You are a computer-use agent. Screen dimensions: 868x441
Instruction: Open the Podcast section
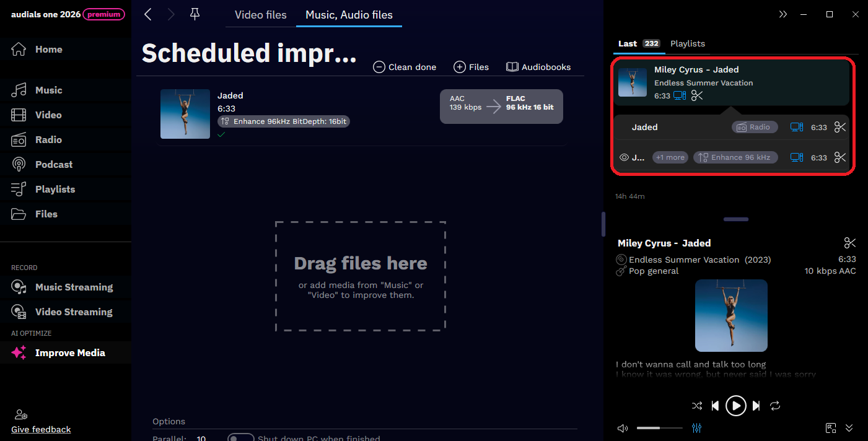click(54, 164)
